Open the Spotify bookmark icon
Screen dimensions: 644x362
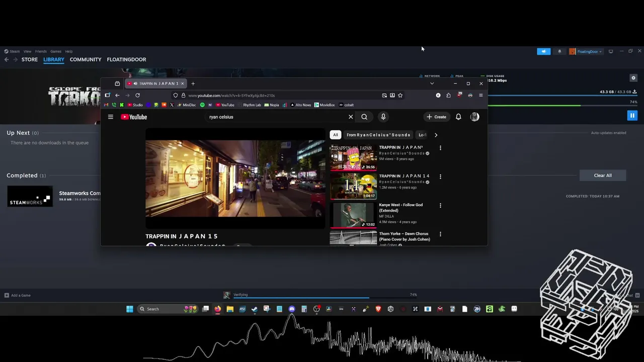pyautogui.click(x=202, y=105)
